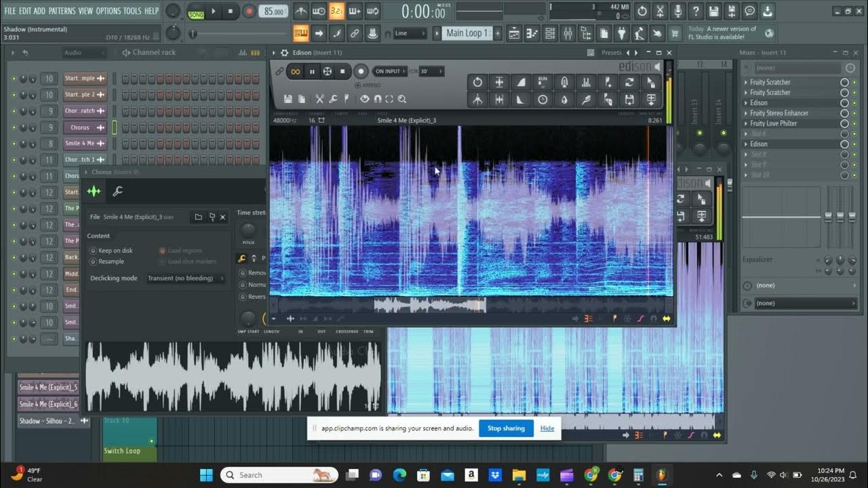Click the question mark help icon
This screenshot has width=868, height=488.
695,11
